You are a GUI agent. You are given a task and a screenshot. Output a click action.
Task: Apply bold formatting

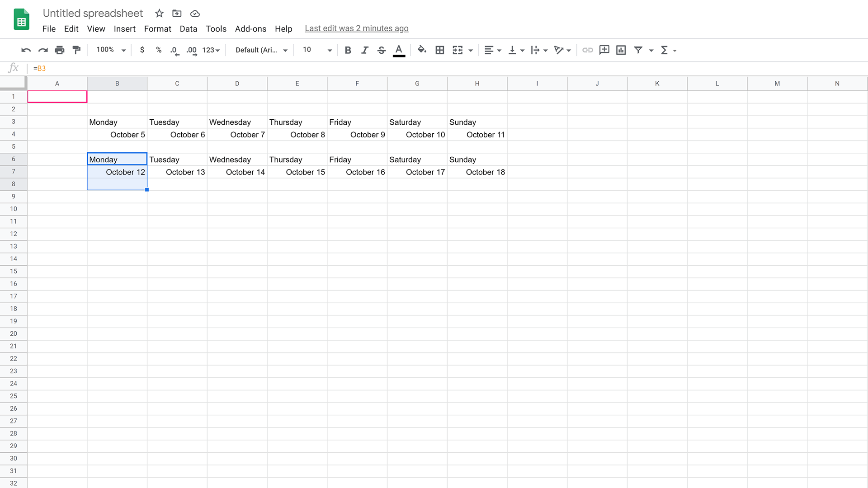pos(348,50)
